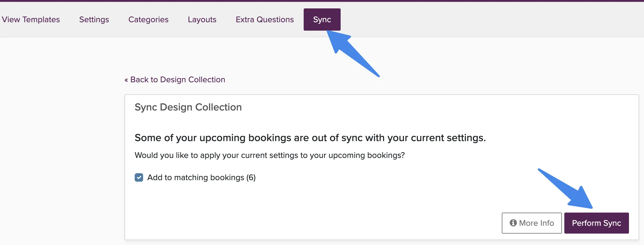Switch to the Settings tab
The image size is (644, 245).
(94, 20)
